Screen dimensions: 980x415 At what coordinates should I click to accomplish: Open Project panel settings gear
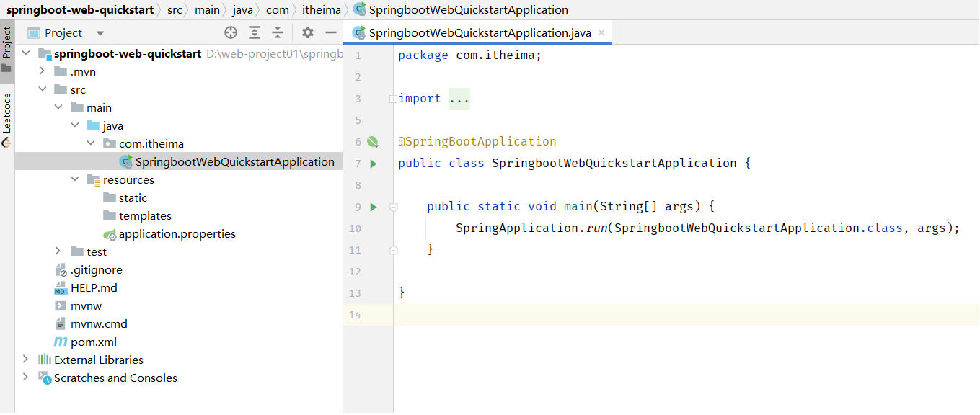tap(308, 32)
